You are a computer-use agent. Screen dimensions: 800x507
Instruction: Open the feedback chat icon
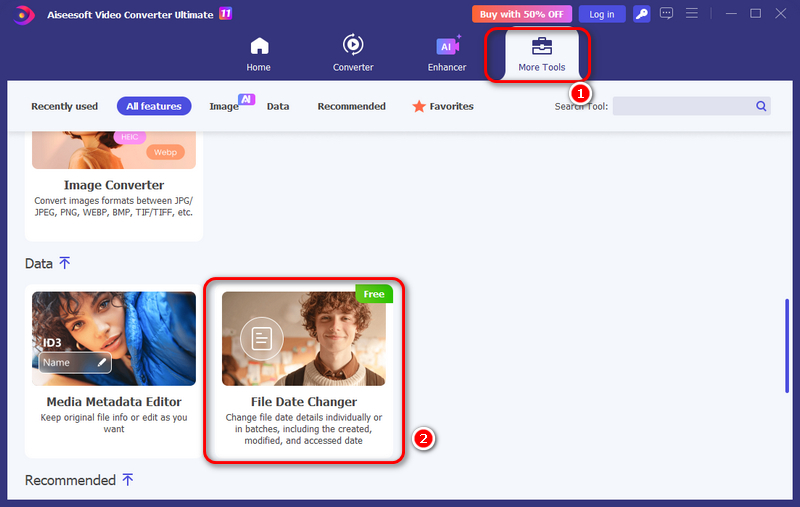tap(666, 13)
